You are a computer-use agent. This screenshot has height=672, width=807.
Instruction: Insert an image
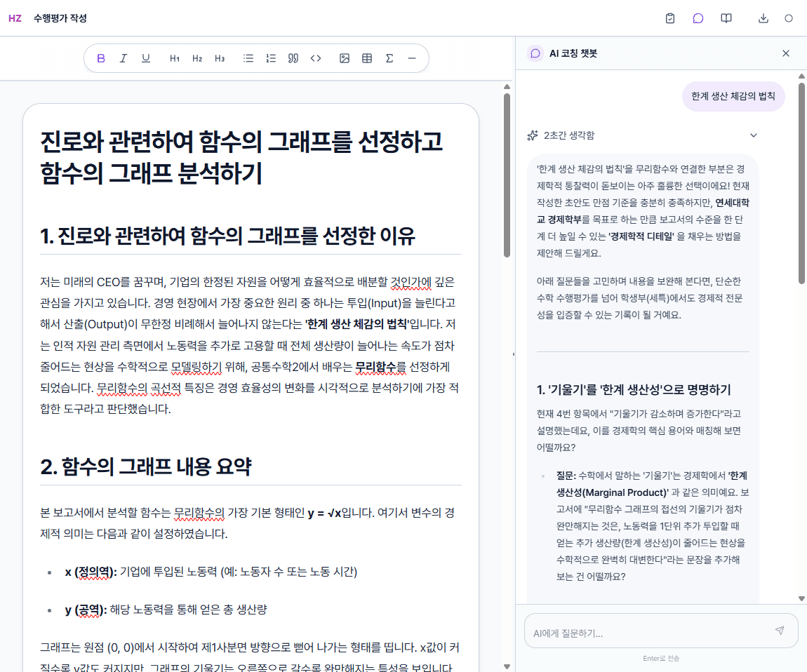tap(345, 58)
